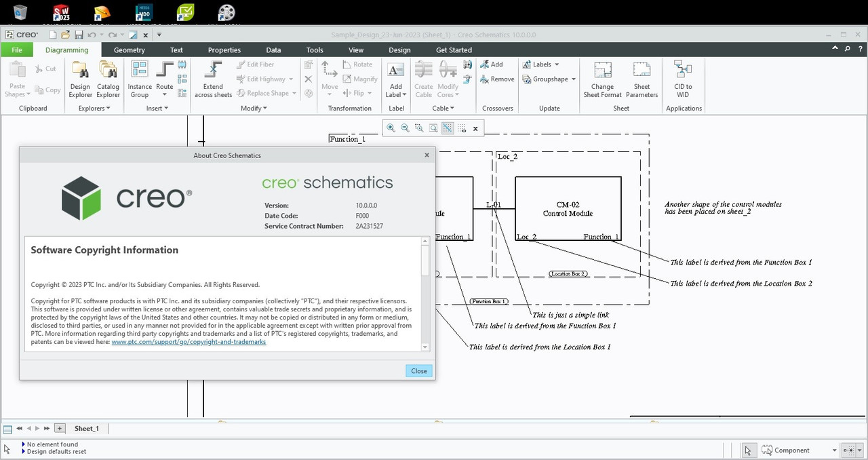Click Add new sheet plus button
868x460 pixels.
[60, 428]
